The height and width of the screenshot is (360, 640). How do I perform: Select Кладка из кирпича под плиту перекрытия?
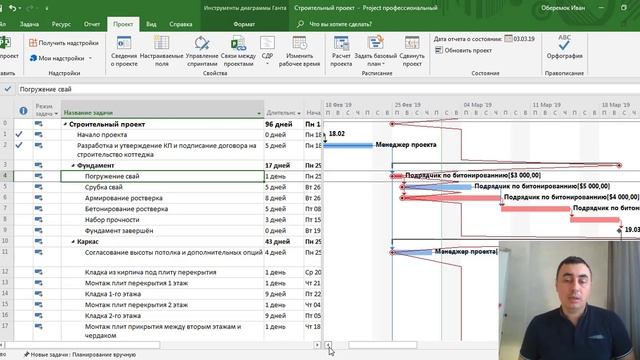click(x=151, y=272)
